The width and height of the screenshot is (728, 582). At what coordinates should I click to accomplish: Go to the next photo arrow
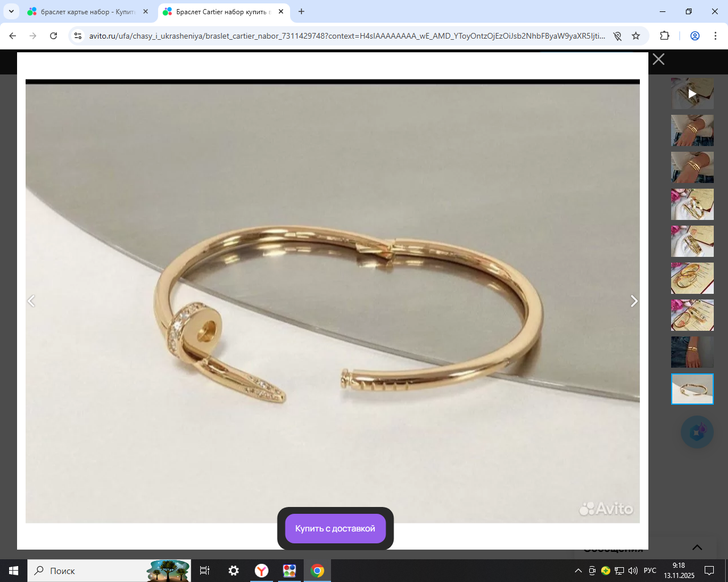click(x=634, y=301)
